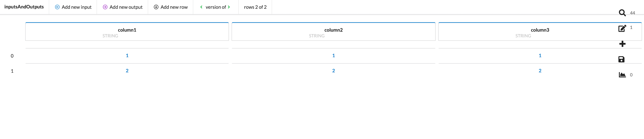Go to previous version with left chevron

(201, 7)
